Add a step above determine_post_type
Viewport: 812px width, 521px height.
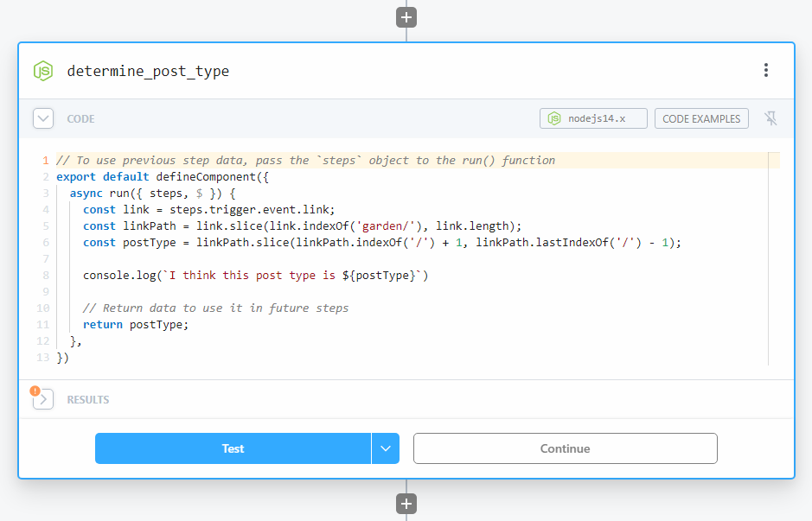click(x=406, y=17)
